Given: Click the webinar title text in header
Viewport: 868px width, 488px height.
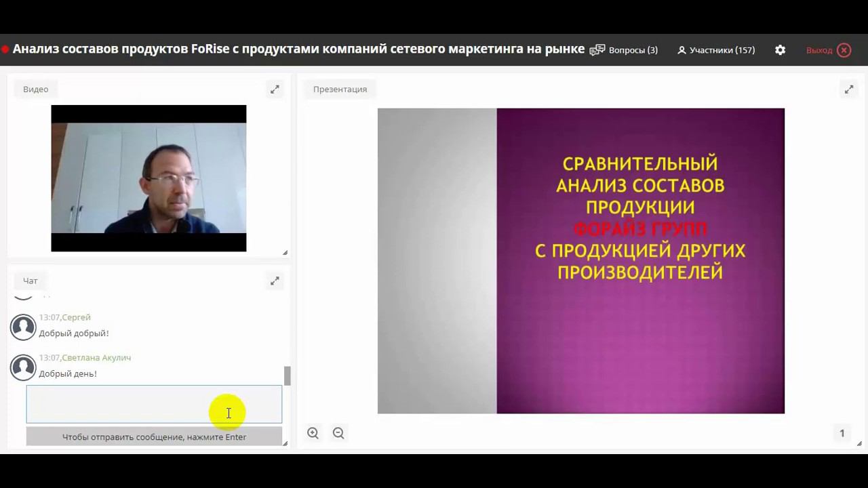Looking at the screenshot, I should click(298, 49).
